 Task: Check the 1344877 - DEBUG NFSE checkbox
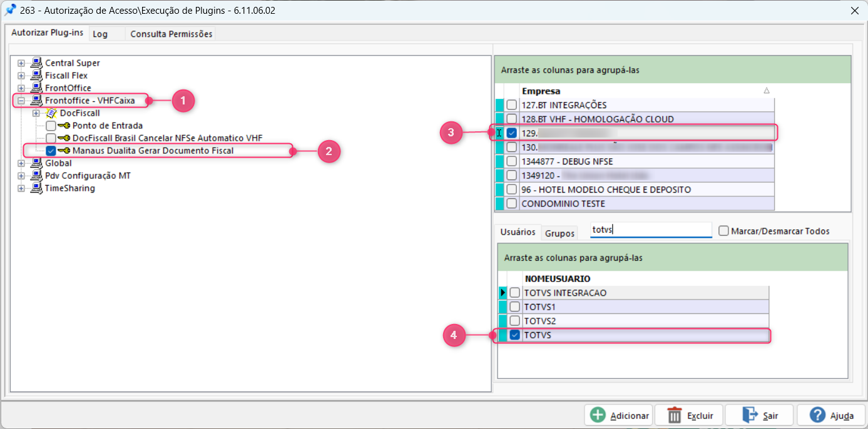click(x=512, y=161)
